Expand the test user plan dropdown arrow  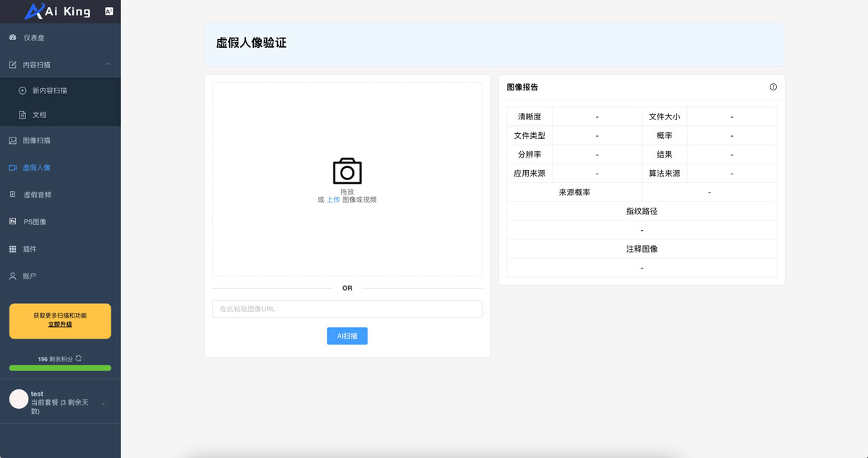pyautogui.click(x=103, y=403)
